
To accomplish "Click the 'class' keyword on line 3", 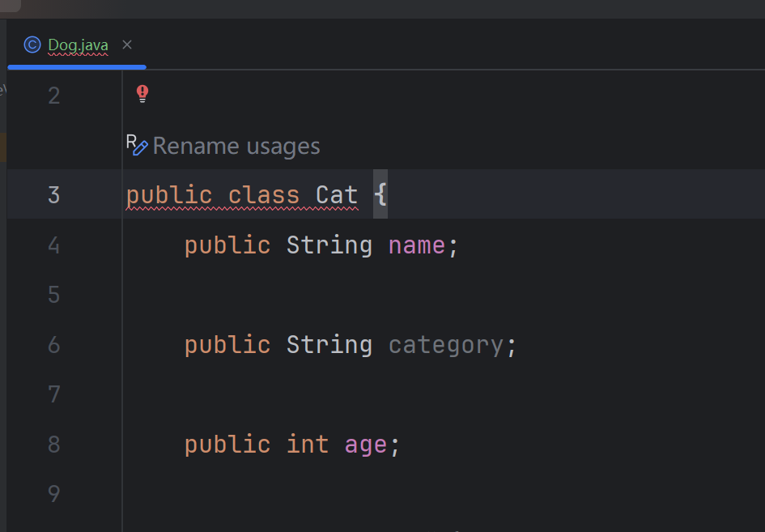I will tap(264, 195).
